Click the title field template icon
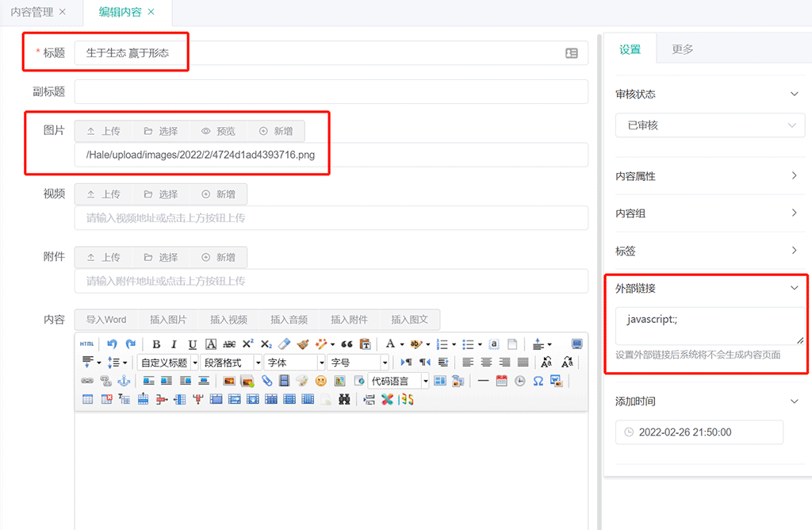This screenshot has width=812, height=530. (x=572, y=53)
